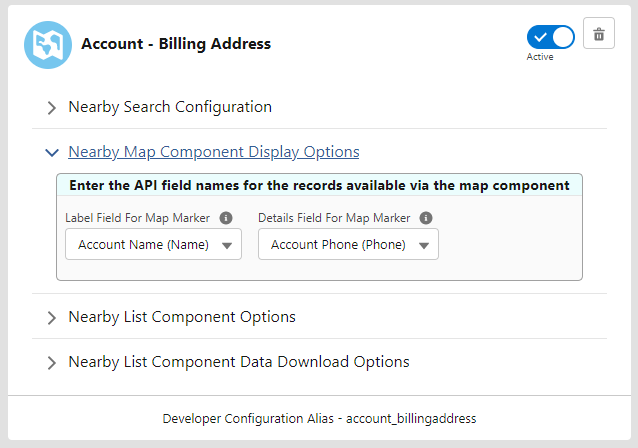Image resolution: width=638 pixels, height=448 pixels.
Task: Expand Nearby Search Configuration chevron
Action: pos(51,108)
